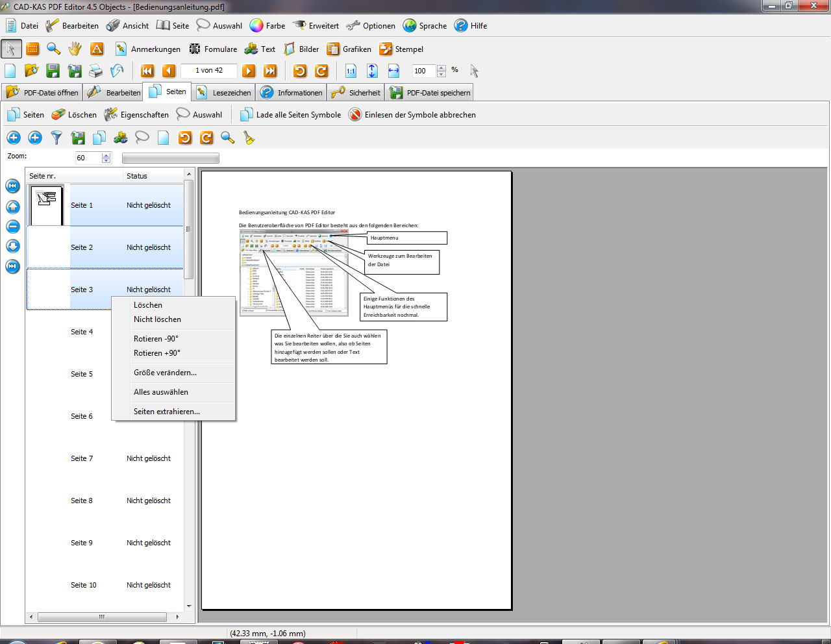Image resolution: width=831 pixels, height=644 pixels.
Task: Open the Erweitert menu
Action: (x=316, y=26)
